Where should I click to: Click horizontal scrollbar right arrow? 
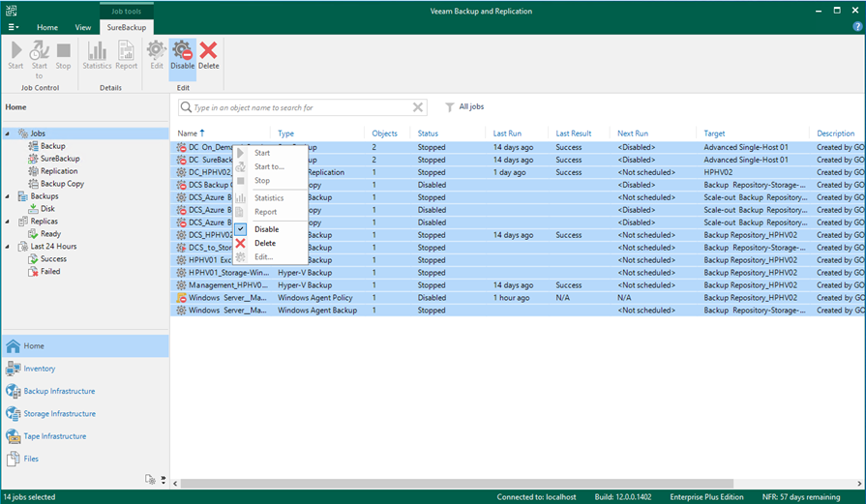(859, 484)
